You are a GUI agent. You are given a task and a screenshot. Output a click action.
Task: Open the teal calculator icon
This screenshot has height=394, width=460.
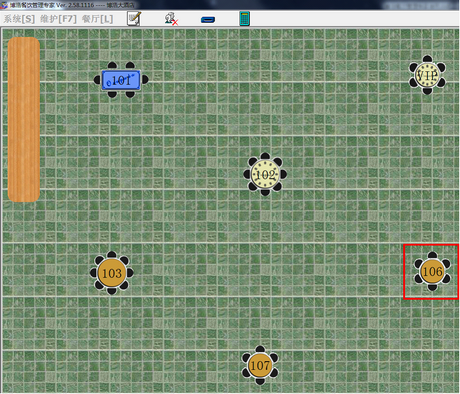(244, 19)
